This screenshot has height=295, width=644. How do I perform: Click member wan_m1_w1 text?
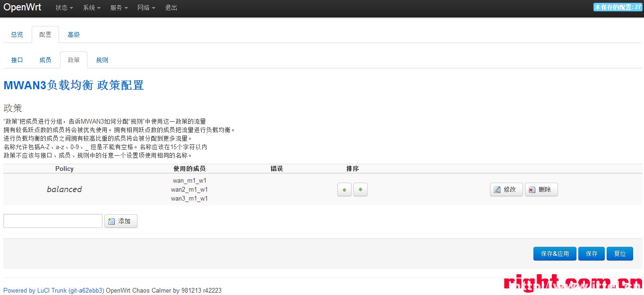coord(189,181)
